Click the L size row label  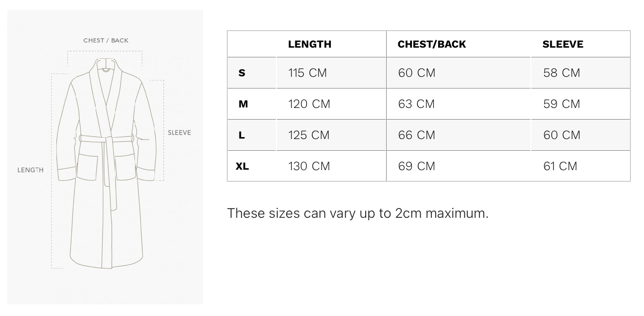pyautogui.click(x=242, y=135)
